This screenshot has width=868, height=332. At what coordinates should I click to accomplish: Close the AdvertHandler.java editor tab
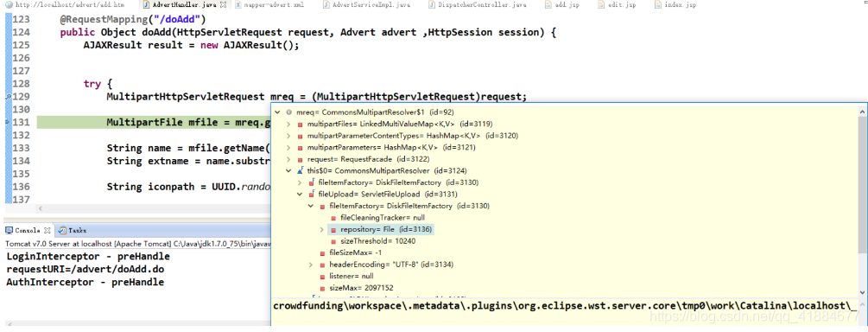point(223,4)
